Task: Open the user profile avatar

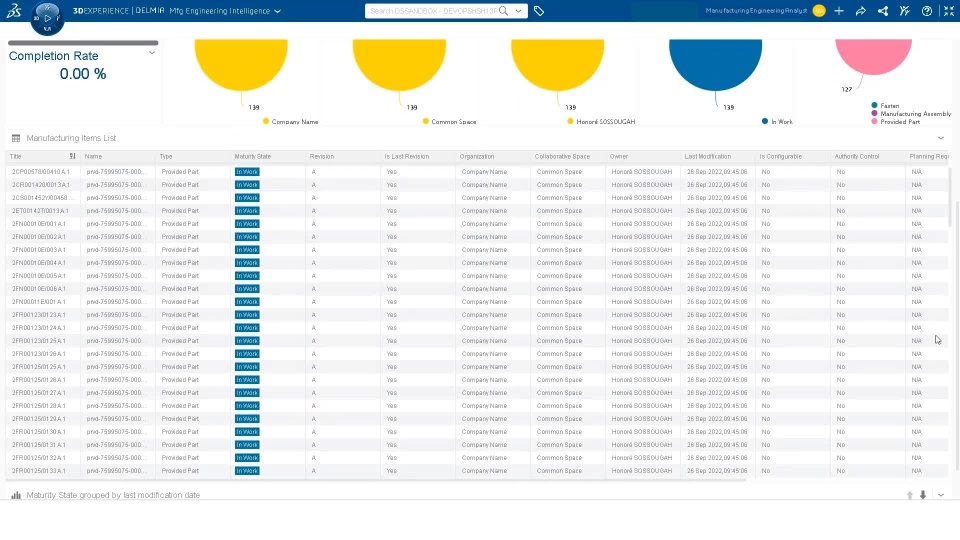Action: tap(819, 10)
